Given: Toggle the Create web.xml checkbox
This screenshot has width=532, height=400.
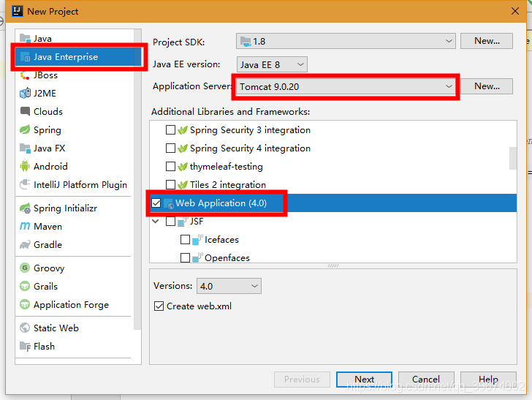Looking at the screenshot, I should point(159,306).
